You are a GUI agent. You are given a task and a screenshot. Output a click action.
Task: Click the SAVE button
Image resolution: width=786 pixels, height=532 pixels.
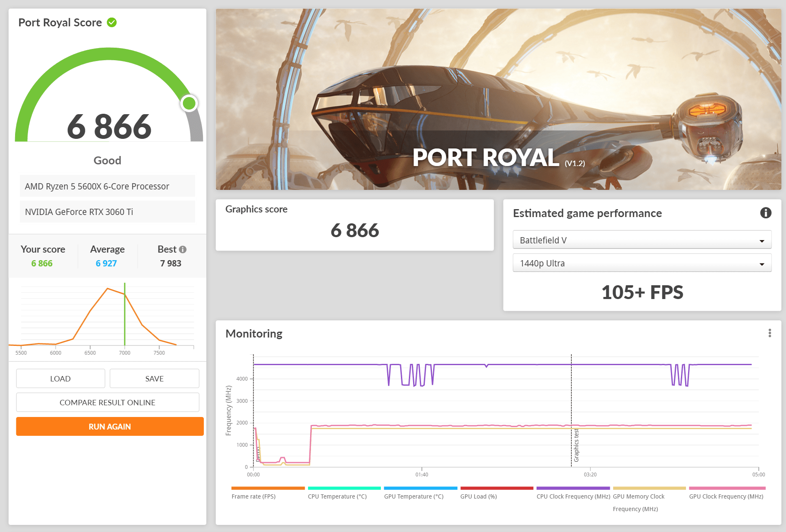(154, 379)
